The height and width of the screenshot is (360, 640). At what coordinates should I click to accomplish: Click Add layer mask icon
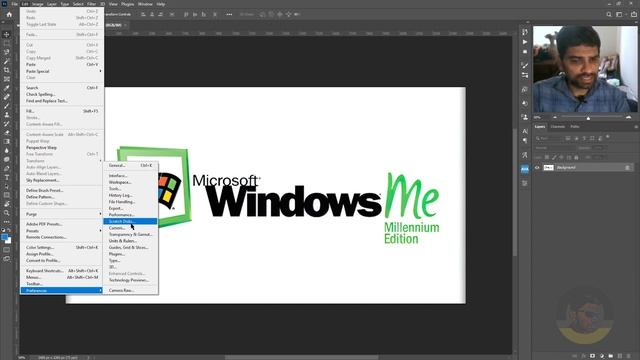point(592,356)
